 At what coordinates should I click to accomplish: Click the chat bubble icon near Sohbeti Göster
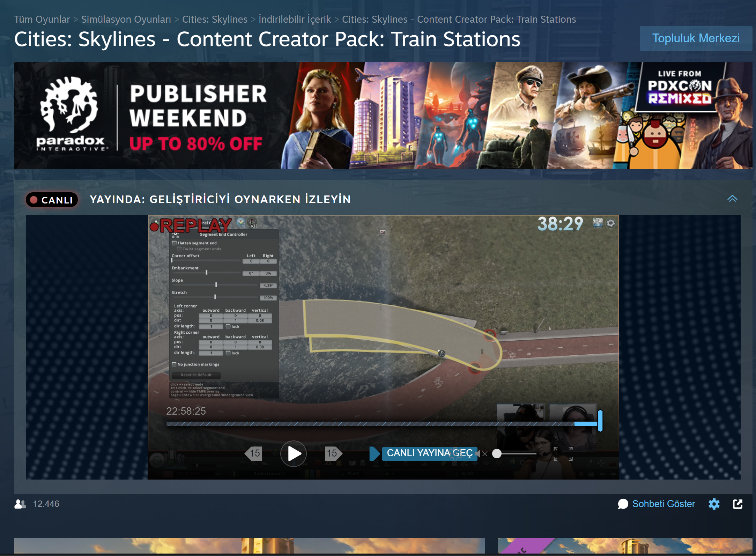[x=623, y=504]
